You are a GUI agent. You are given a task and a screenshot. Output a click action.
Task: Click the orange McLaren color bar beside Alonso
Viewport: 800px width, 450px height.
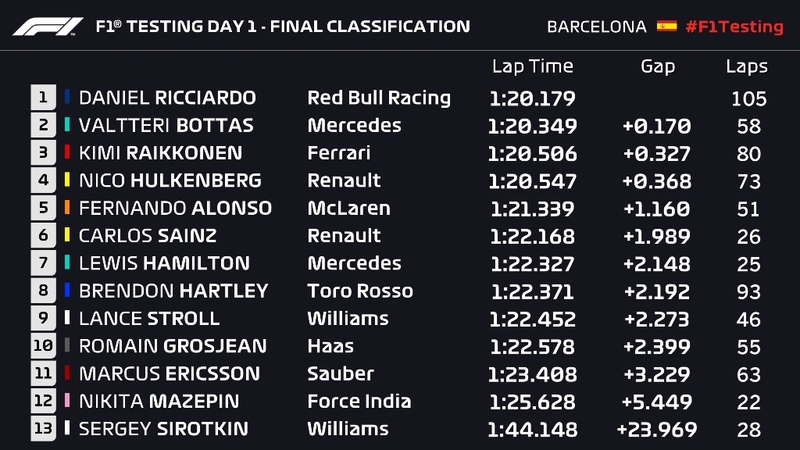[x=67, y=208]
